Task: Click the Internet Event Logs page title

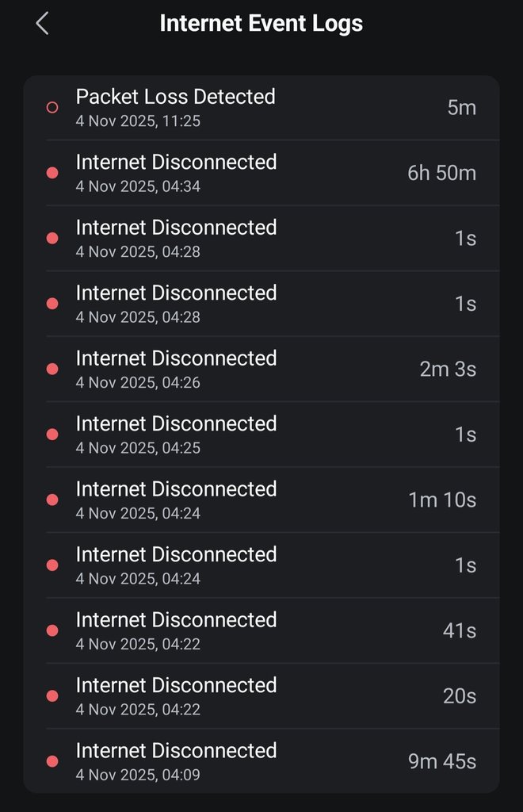Action: [x=261, y=24]
